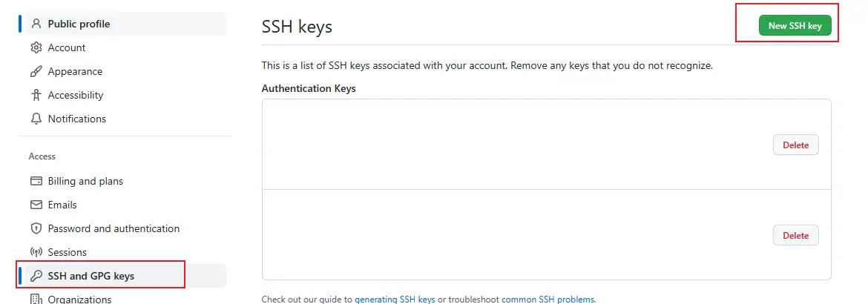Open the generating SSH keys guide link
Image resolution: width=868 pixels, height=304 pixels.
tap(395, 299)
